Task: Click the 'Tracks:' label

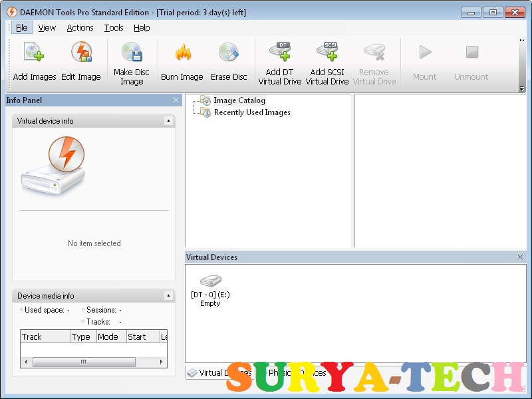Action: [98, 322]
